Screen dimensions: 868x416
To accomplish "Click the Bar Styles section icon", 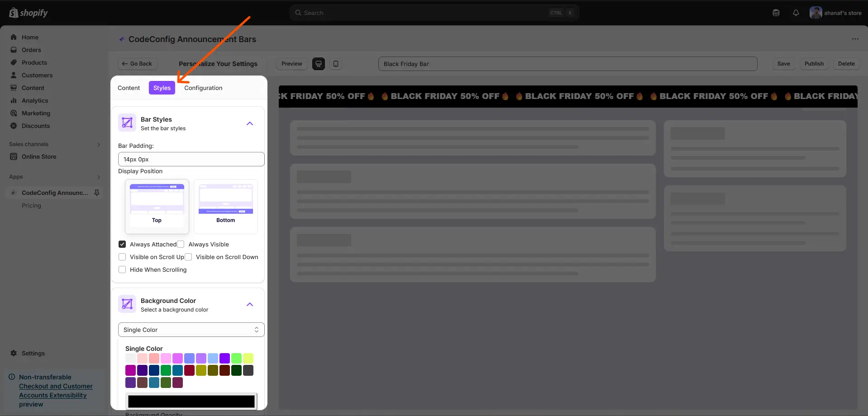I will 127,123.
